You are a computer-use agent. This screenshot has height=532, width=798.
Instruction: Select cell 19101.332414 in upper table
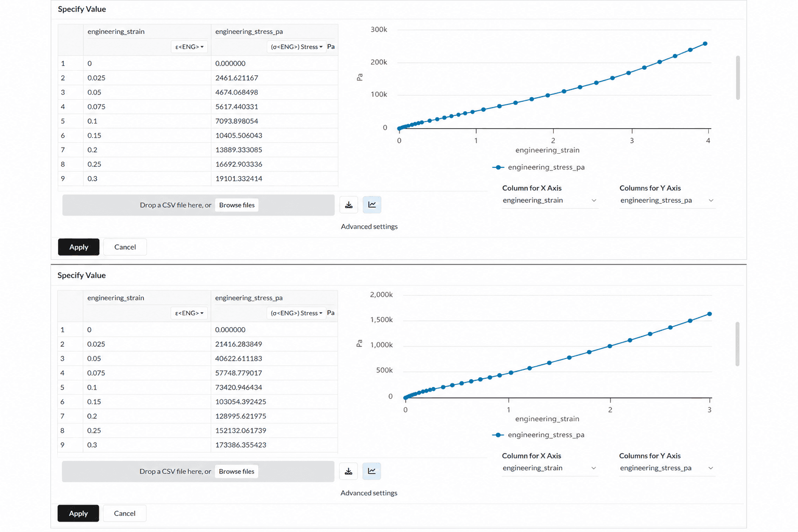[275, 179]
